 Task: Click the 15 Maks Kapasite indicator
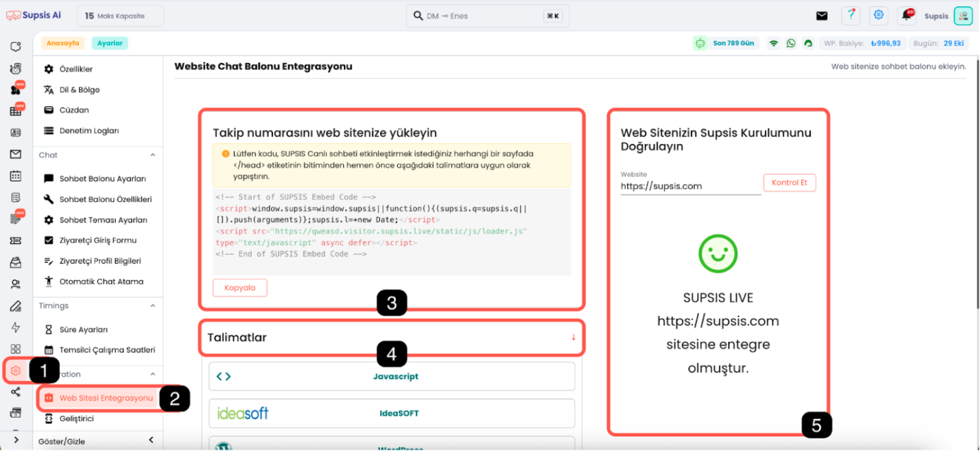click(120, 16)
